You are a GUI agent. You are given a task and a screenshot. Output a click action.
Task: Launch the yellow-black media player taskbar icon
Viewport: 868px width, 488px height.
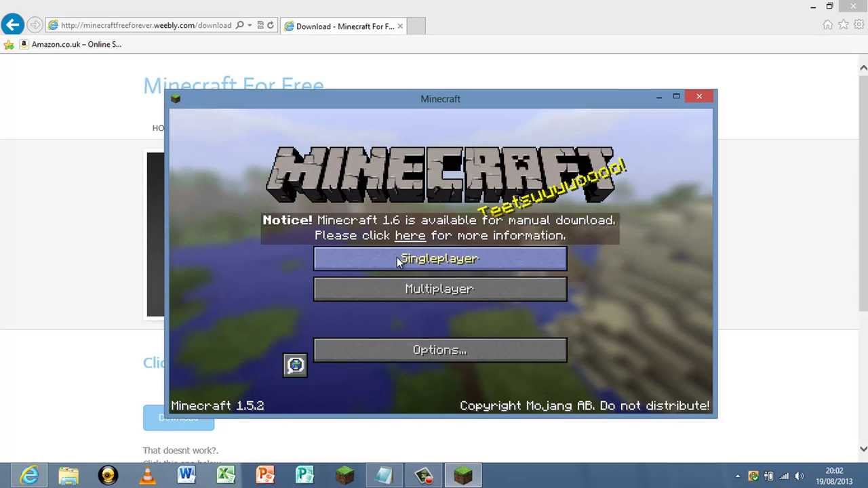(108, 475)
